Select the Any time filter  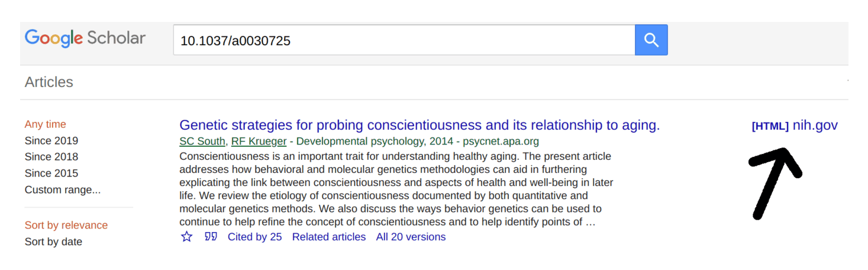click(46, 124)
